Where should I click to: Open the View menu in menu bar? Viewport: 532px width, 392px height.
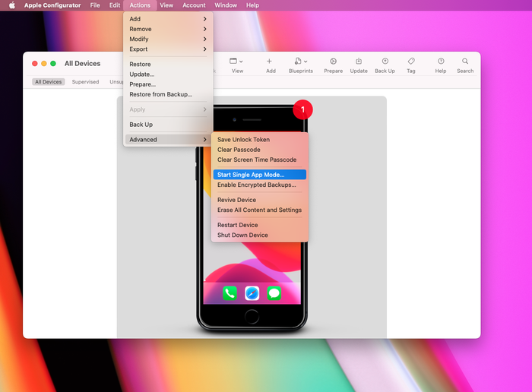(166, 5)
